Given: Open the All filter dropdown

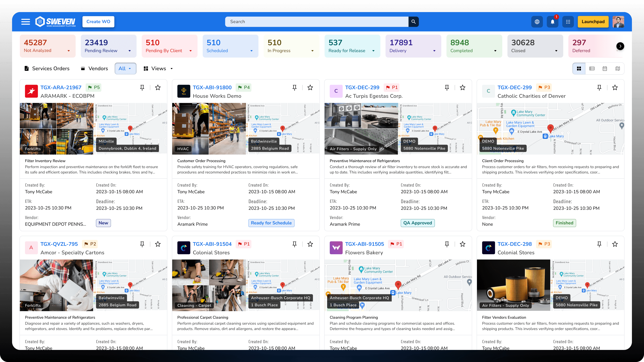Looking at the screenshot, I should pos(125,68).
